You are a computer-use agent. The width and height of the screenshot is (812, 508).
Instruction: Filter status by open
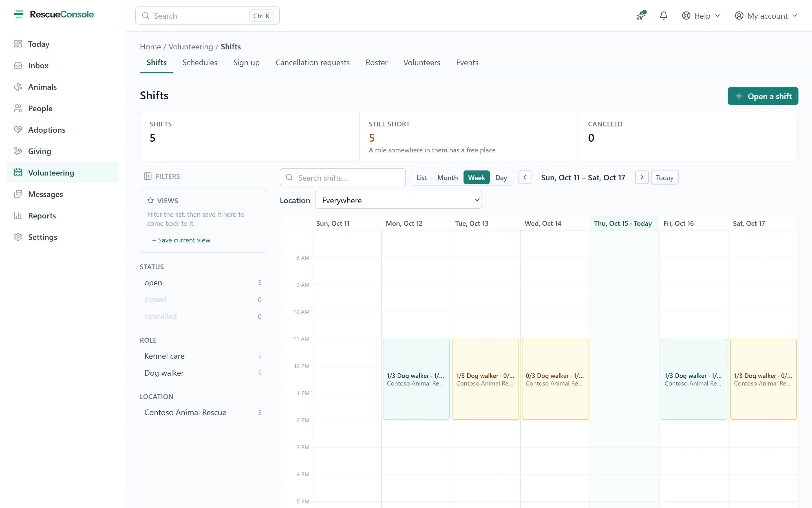click(x=203, y=283)
